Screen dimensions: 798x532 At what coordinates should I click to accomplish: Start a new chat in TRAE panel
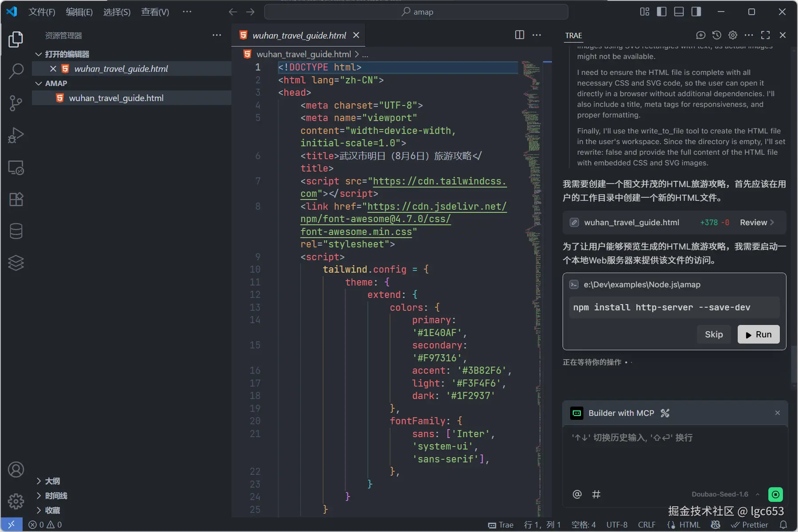[x=700, y=35]
